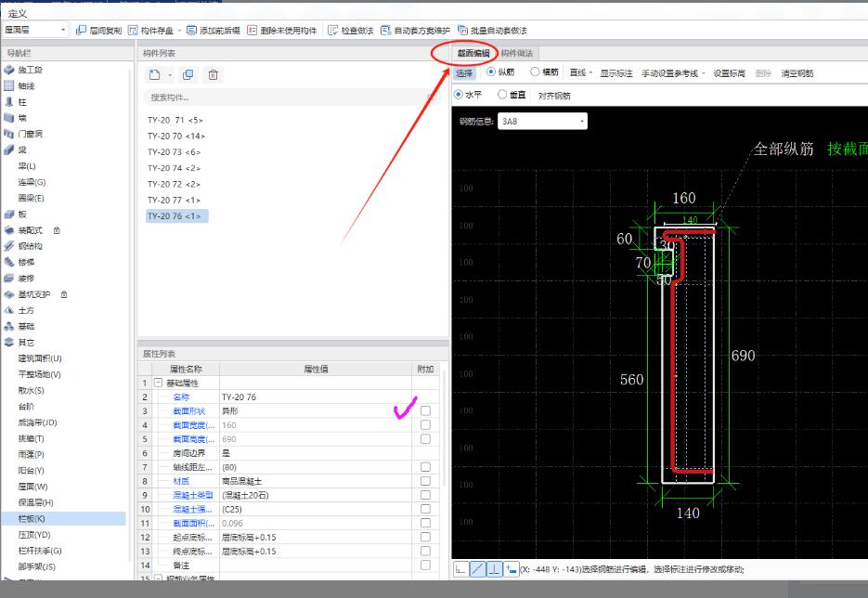
Task: Select the 钢结构 steel structure icon
Action: [x=9, y=246]
